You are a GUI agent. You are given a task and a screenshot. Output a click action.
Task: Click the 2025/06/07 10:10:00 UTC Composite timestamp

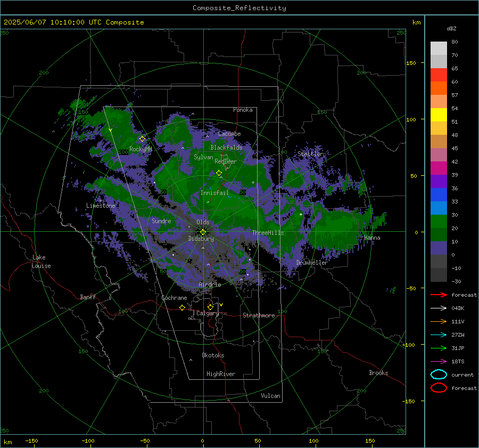coord(73,22)
